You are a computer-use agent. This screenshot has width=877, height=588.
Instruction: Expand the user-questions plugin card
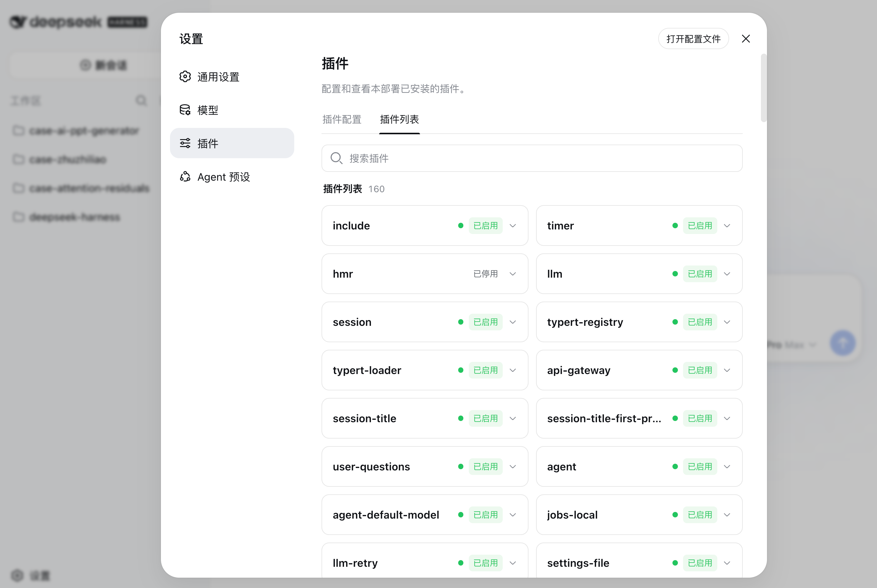pos(512,466)
